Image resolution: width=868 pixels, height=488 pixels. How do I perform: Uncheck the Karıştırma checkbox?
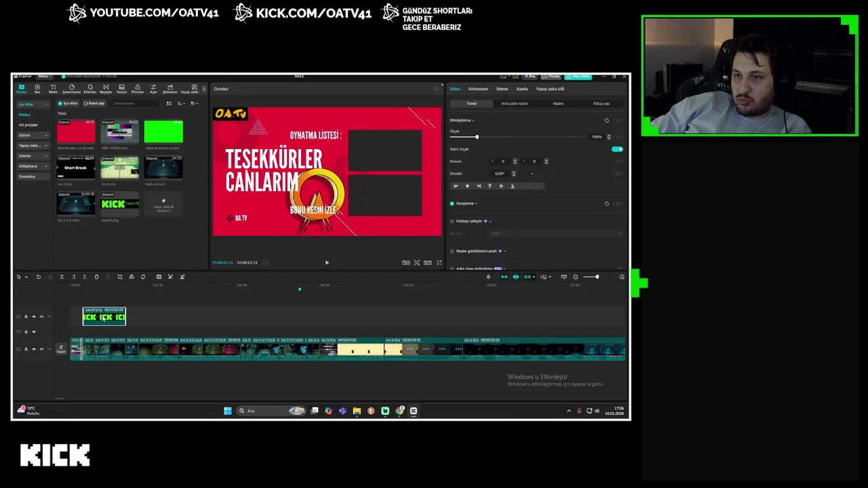pyautogui.click(x=452, y=203)
